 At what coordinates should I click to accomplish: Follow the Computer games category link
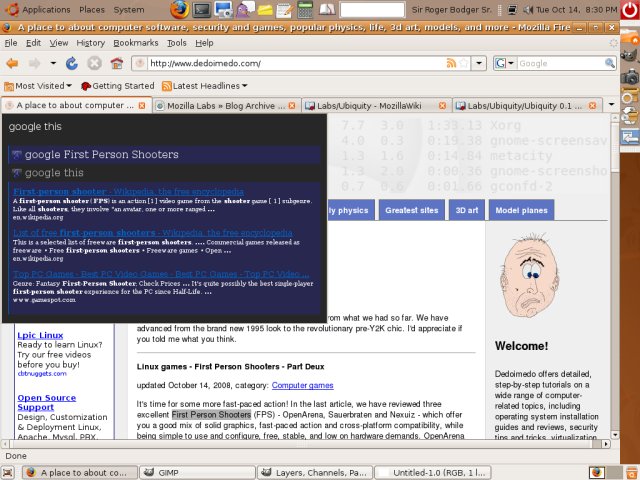pyautogui.click(x=302, y=385)
